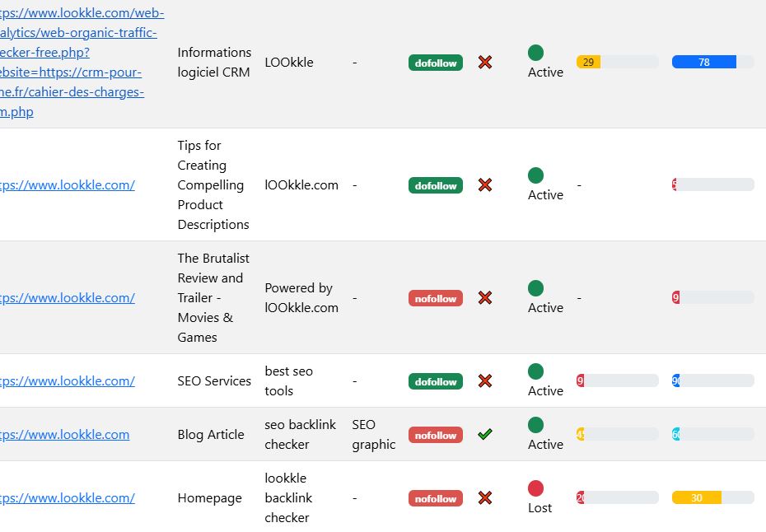This screenshot has height=532, width=766.
Task: Click the red X icon in The Brutalist Review row
Action: [x=486, y=297]
